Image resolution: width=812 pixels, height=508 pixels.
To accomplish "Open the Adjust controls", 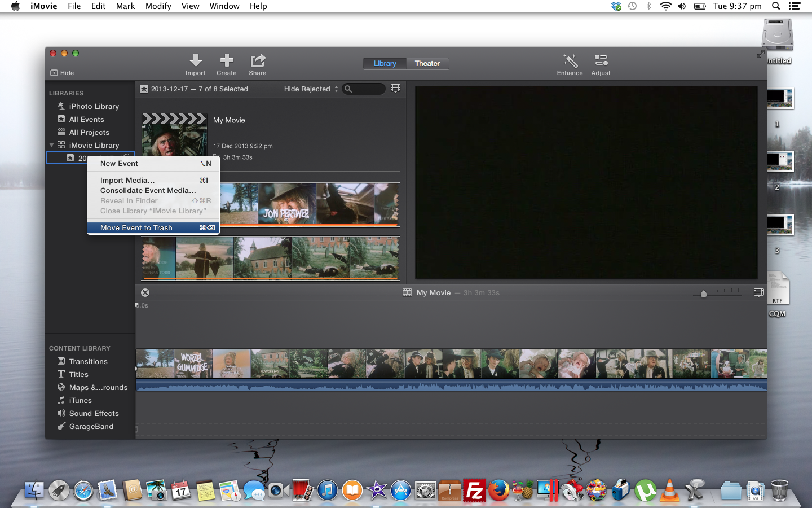I will [601, 64].
